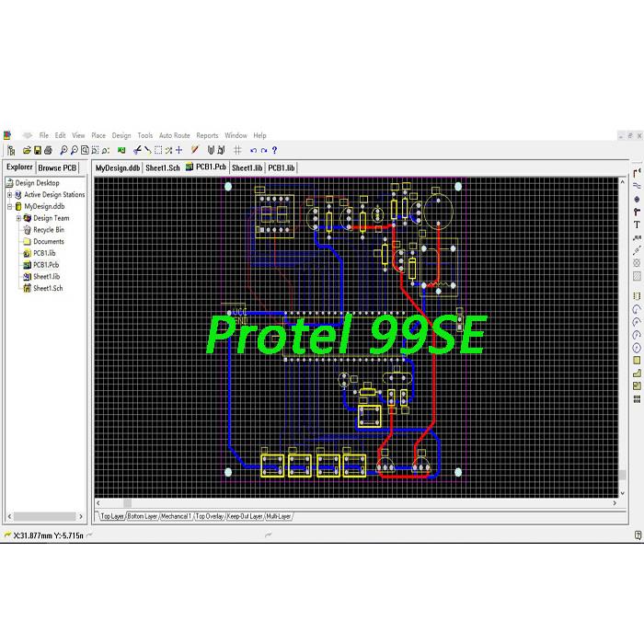Click the Redo arrow icon
644x644 pixels.
[264, 150]
